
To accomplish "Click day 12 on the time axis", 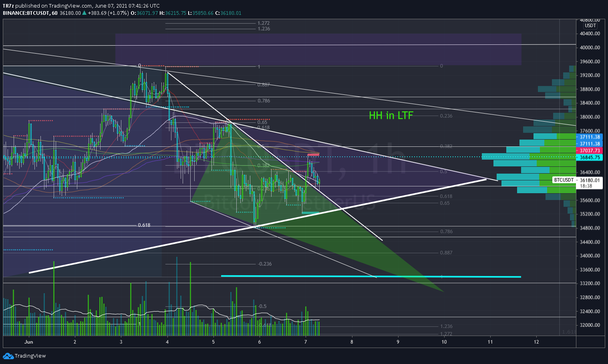I will coord(536,342).
